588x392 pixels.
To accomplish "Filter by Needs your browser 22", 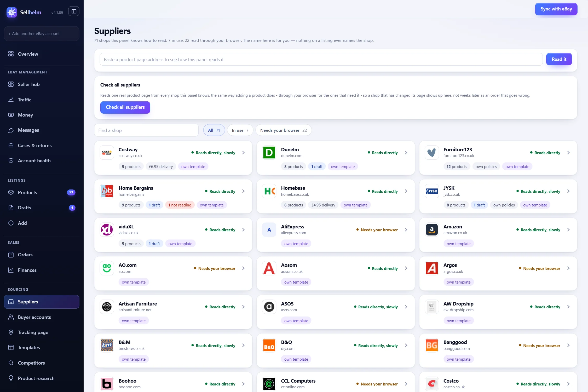I will [284, 130].
